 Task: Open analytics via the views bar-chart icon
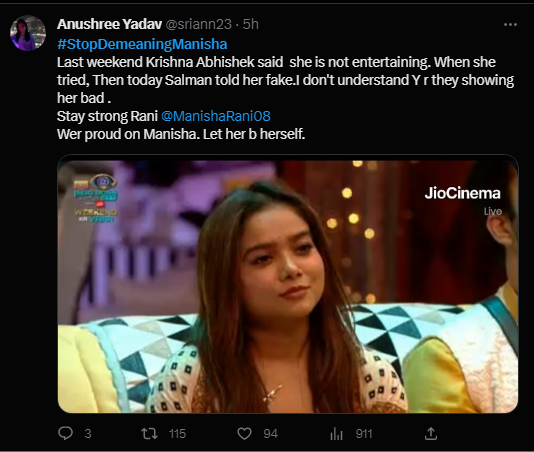pyautogui.click(x=336, y=434)
